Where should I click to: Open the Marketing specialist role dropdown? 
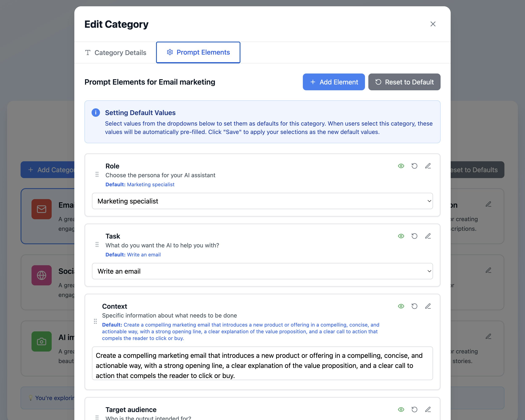pos(262,201)
